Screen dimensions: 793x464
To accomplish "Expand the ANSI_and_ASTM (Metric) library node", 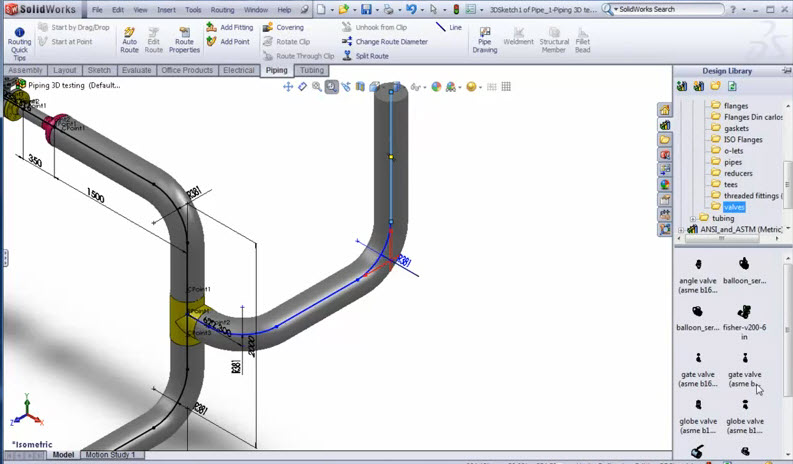I will click(x=681, y=230).
